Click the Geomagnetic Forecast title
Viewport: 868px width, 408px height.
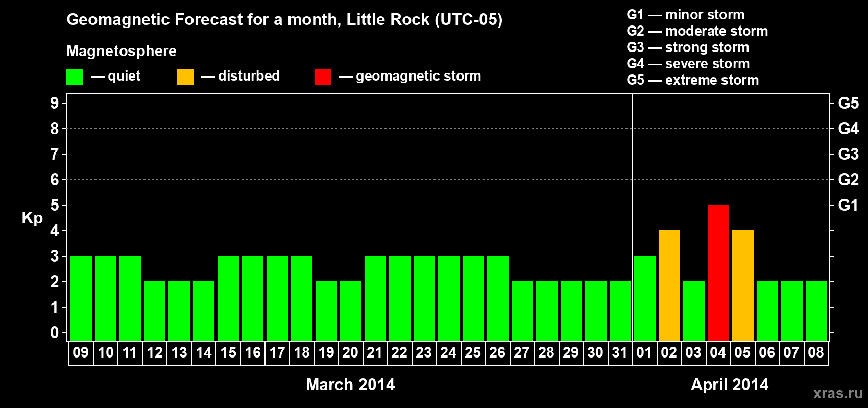tap(284, 19)
